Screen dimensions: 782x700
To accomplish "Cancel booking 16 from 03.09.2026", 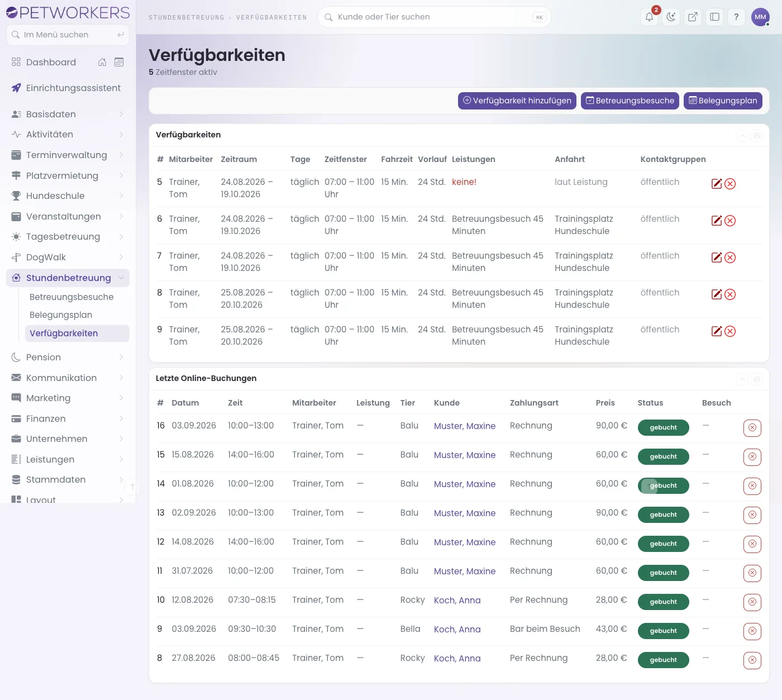I will [752, 428].
